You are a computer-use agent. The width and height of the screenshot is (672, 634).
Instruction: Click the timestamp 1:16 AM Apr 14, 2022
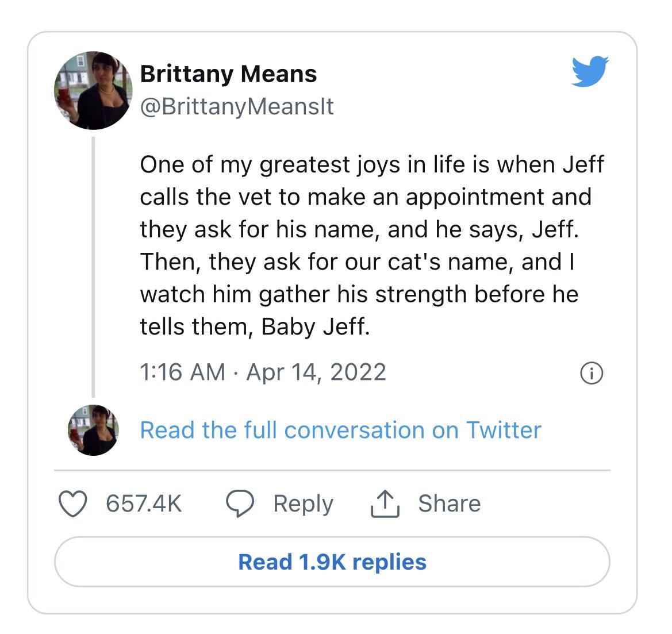(x=262, y=372)
